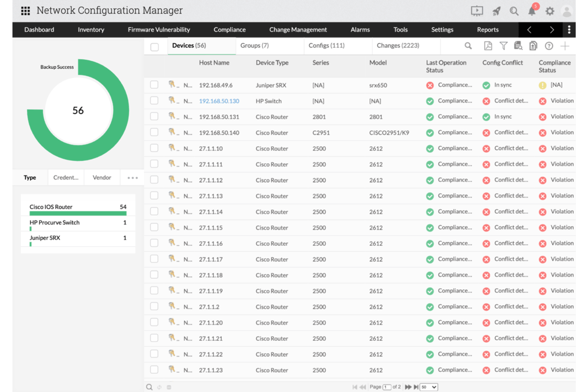Check the select-all devices checkbox

pyautogui.click(x=155, y=46)
